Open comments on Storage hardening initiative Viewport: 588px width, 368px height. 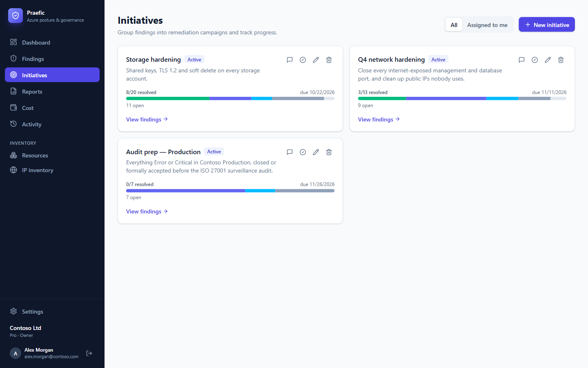290,60
